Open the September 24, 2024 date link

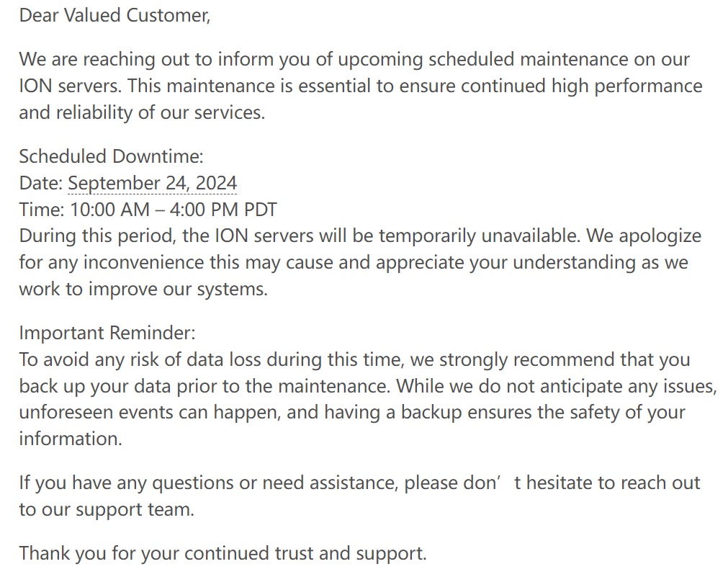pos(152,183)
